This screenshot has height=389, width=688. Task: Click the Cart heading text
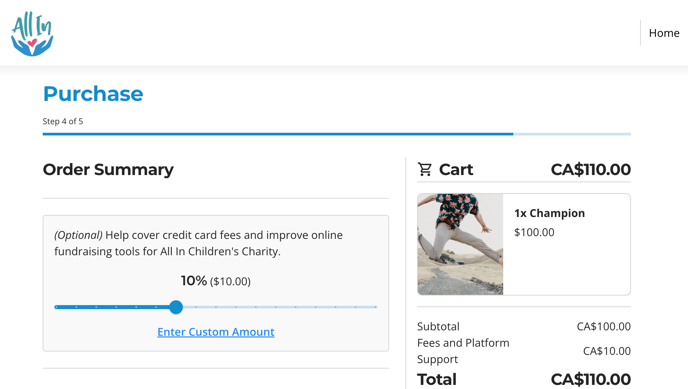tap(456, 169)
